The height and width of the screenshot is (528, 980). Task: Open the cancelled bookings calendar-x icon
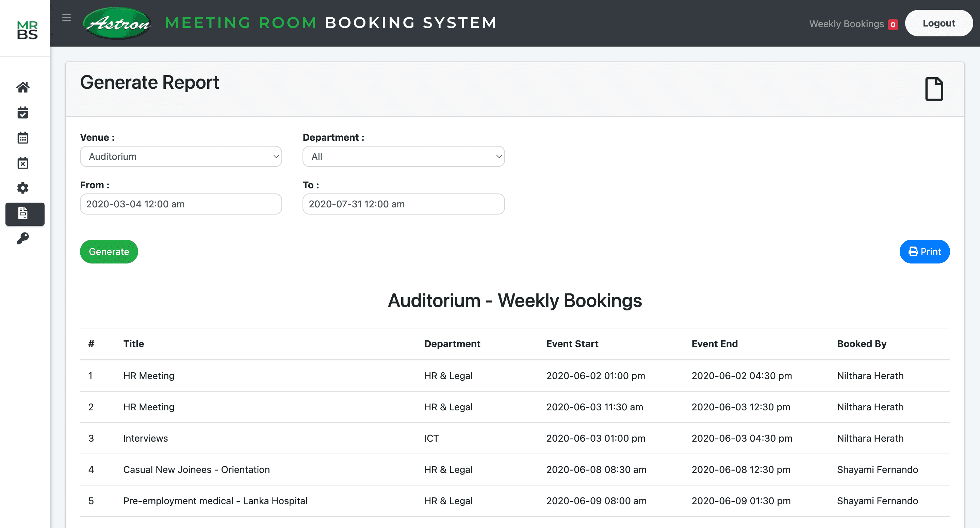(x=23, y=163)
